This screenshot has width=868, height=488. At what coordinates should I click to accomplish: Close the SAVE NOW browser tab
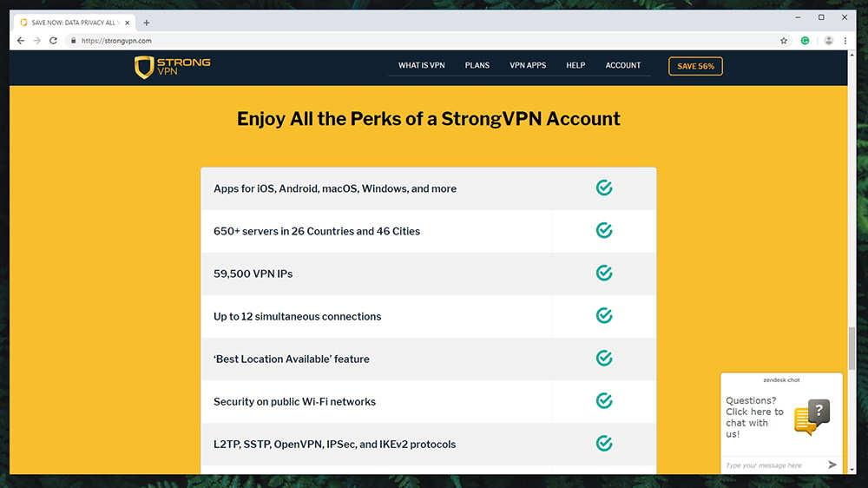pos(128,23)
